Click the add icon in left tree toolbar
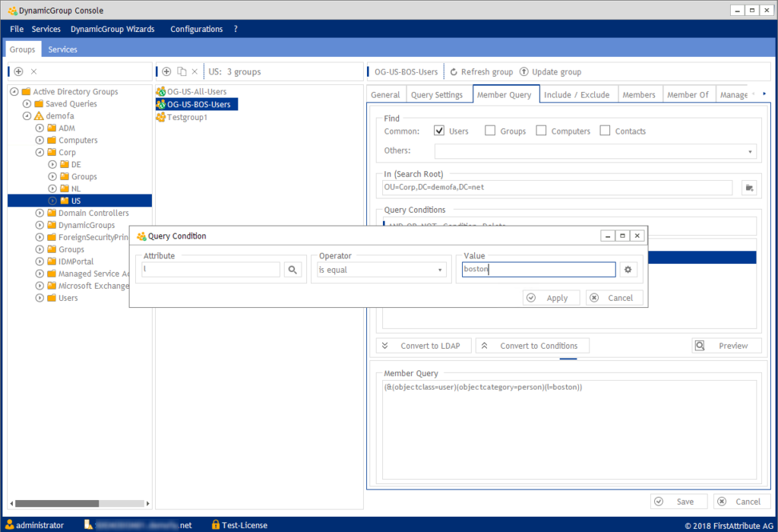Screen dimensions: 778x532 pyautogui.click(x=19, y=71)
